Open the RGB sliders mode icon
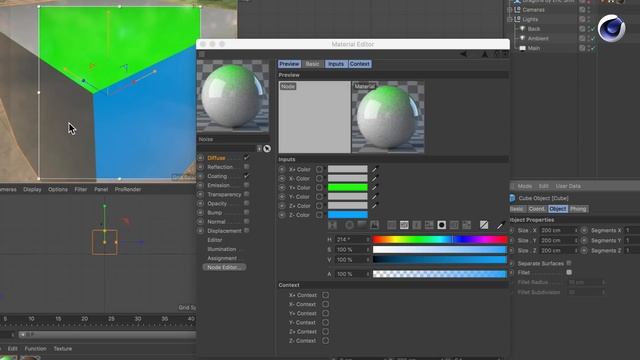Screen dimensions: 640x360 [391, 225]
